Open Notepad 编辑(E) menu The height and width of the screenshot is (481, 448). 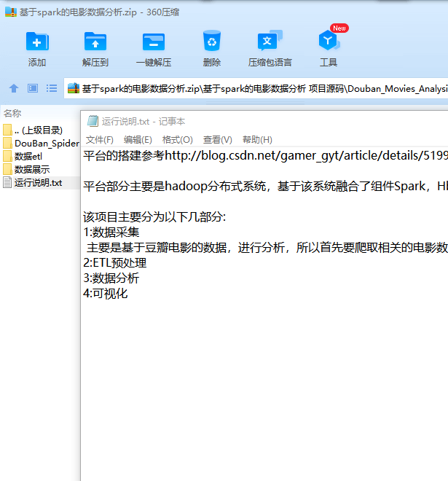[x=138, y=140]
